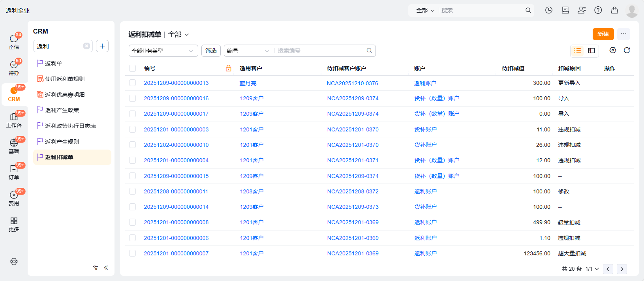Click the 搜索编号 magnifier icon
Screen dimensions: 644x281
369,51
